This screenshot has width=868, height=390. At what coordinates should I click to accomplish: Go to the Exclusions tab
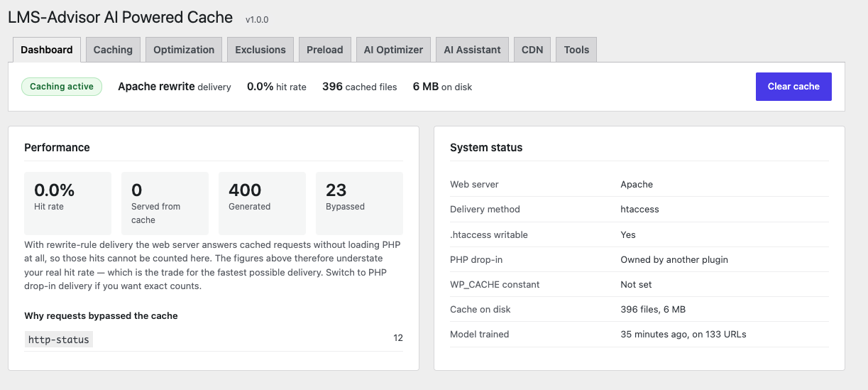click(260, 50)
